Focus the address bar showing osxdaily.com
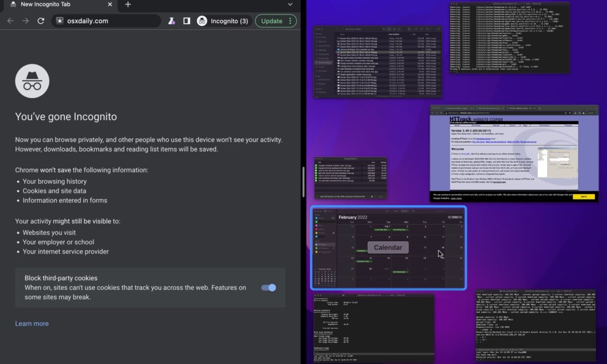 point(106,21)
